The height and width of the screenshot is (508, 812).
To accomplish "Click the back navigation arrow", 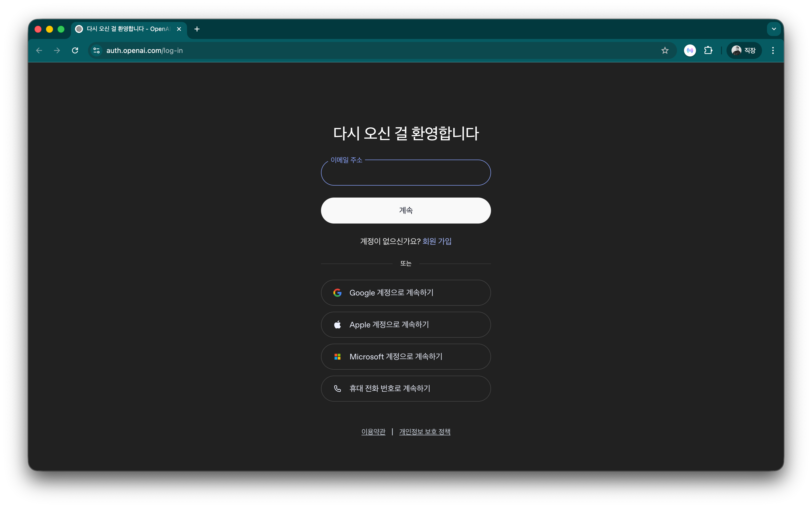I will (x=39, y=50).
